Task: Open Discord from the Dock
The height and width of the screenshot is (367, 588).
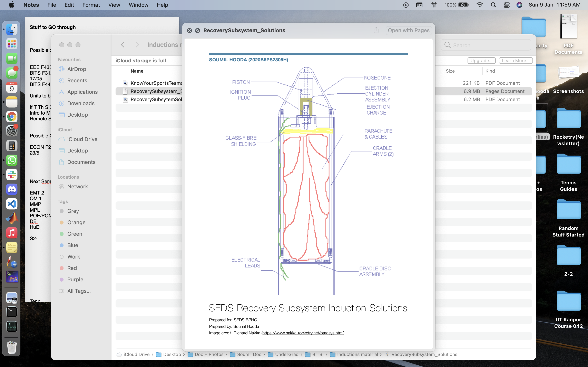Action: pos(11,189)
